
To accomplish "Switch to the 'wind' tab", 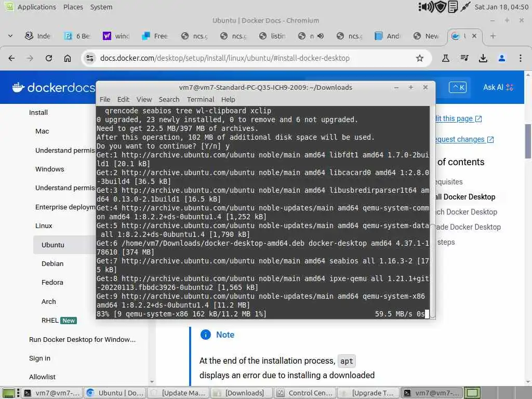I will (x=116, y=36).
